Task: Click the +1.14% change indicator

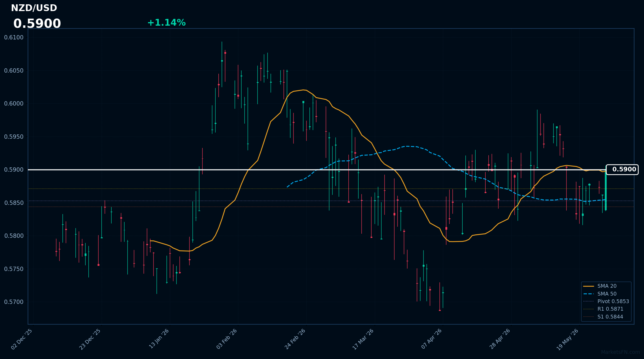Action: (166, 23)
